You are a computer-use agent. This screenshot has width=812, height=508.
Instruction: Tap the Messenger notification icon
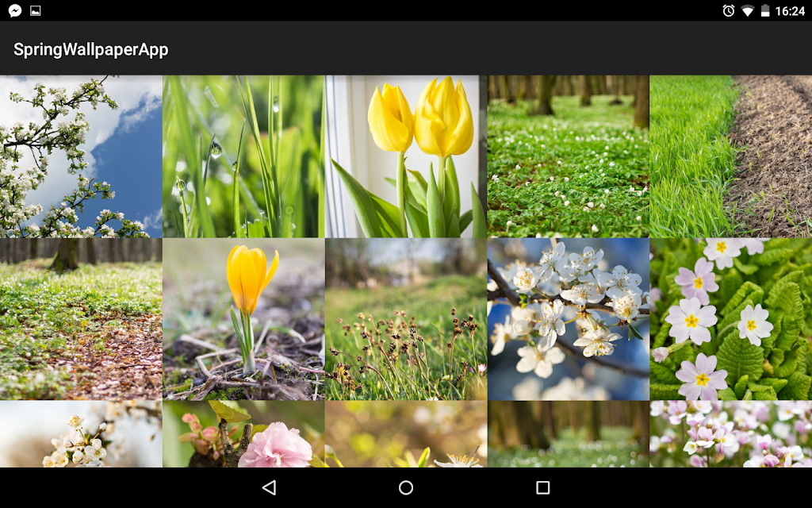[x=15, y=10]
